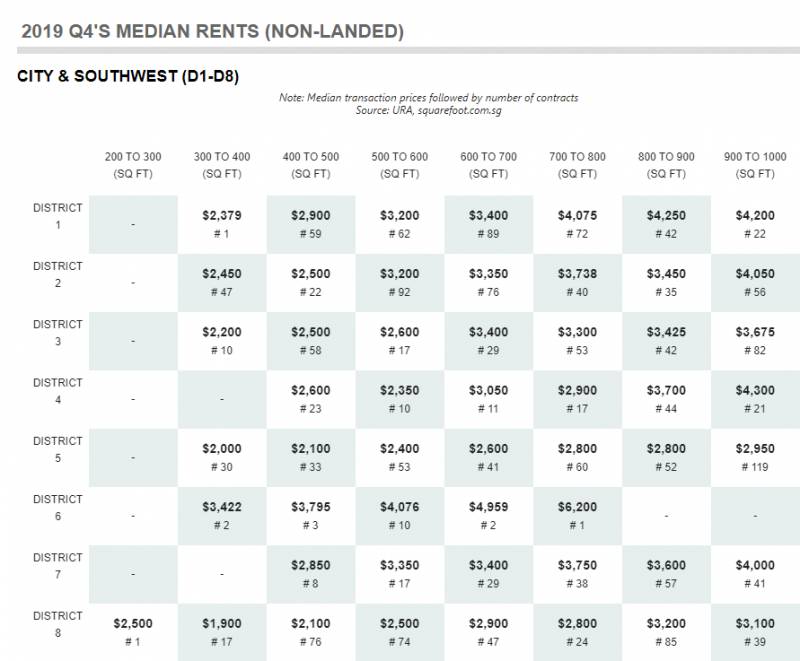Select the 900 TO 1000 sq ft column header
The height and width of the screenshot is (661, 800).
click(755, 165)
